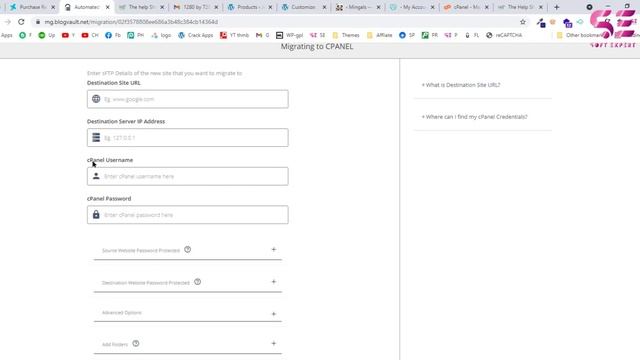
Task: Open the WP-gpl bookmark
Action: pyautogui.click(x=289, y=36)
